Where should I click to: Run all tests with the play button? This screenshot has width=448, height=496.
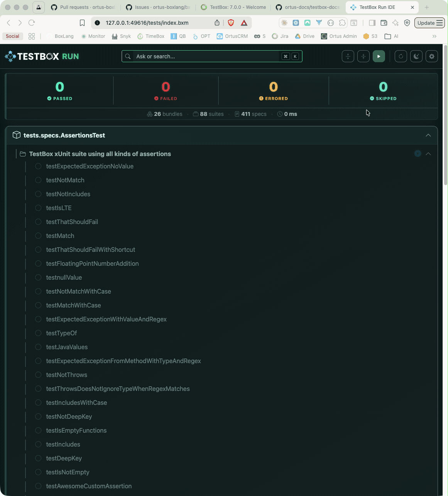pyautogui.click(x=379, y=56)
